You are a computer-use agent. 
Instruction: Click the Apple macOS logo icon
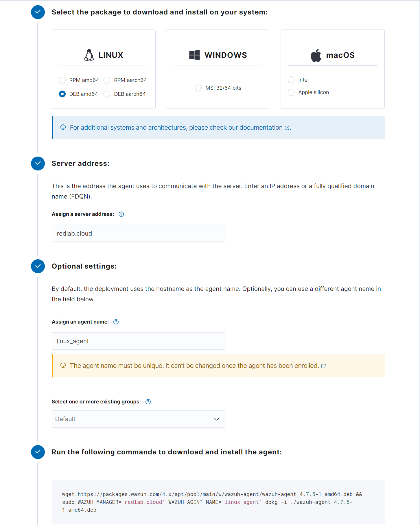tap(316, 55)
